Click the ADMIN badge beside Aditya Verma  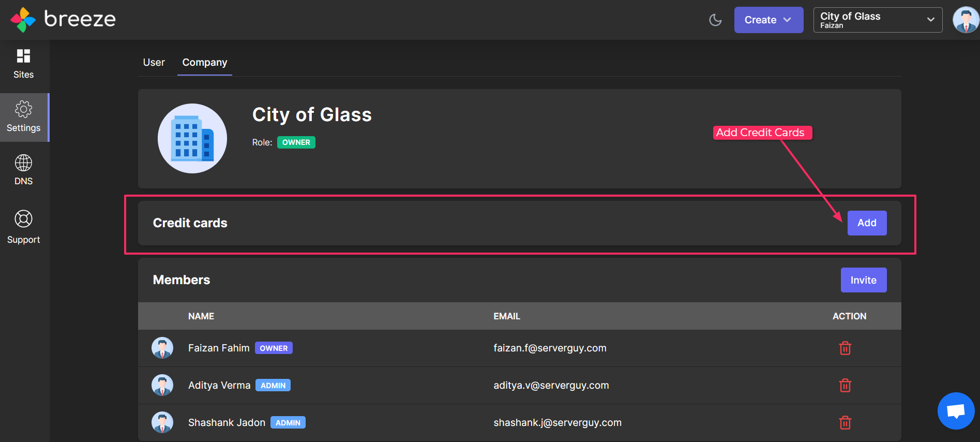coord(273,386)
